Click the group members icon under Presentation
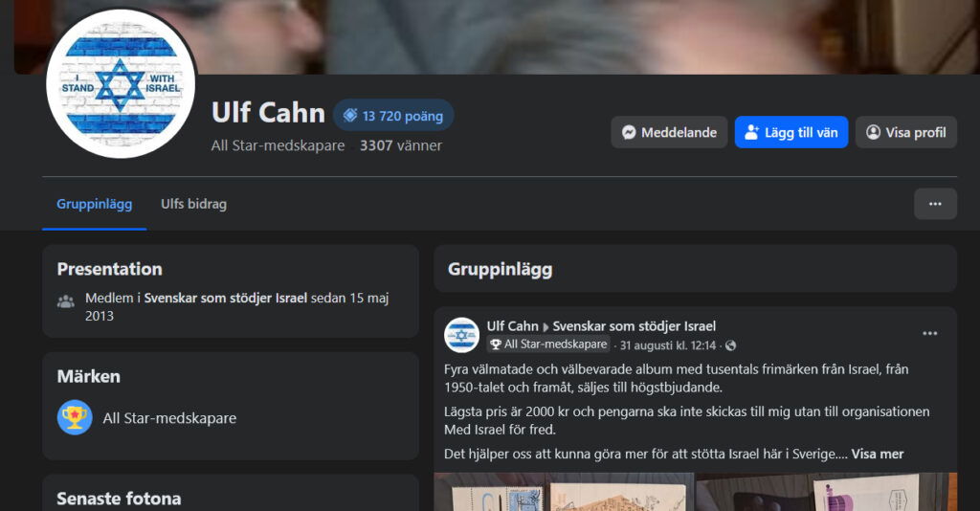The image size is (980, 511). tap(66, 301)
